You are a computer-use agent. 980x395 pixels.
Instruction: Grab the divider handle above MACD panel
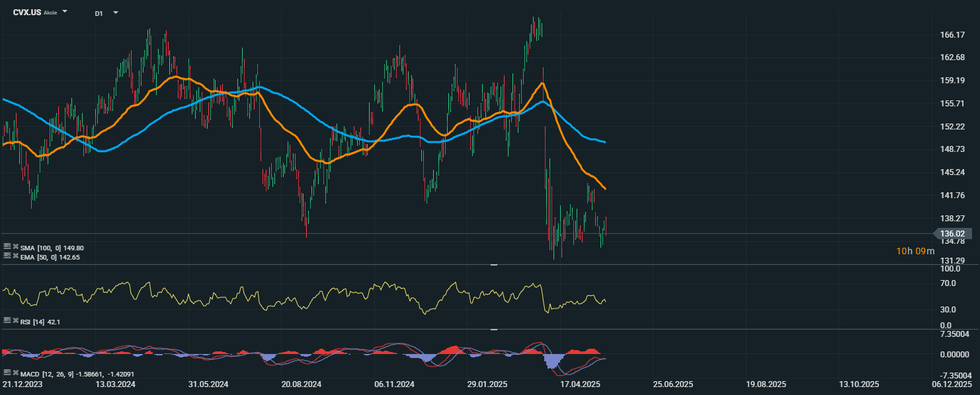tap(493, 329)
